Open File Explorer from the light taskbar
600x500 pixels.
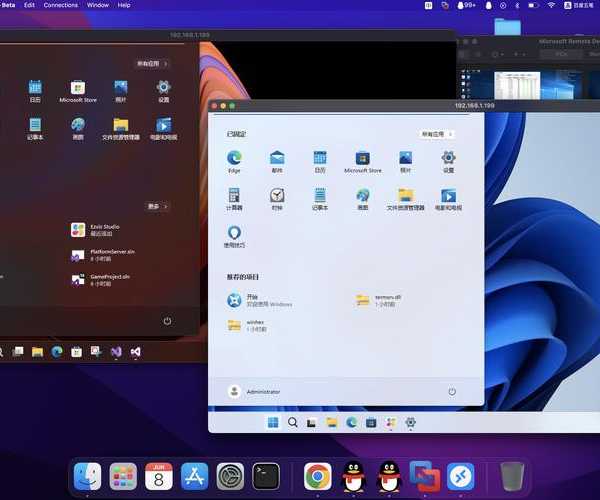tap(331, 422)
